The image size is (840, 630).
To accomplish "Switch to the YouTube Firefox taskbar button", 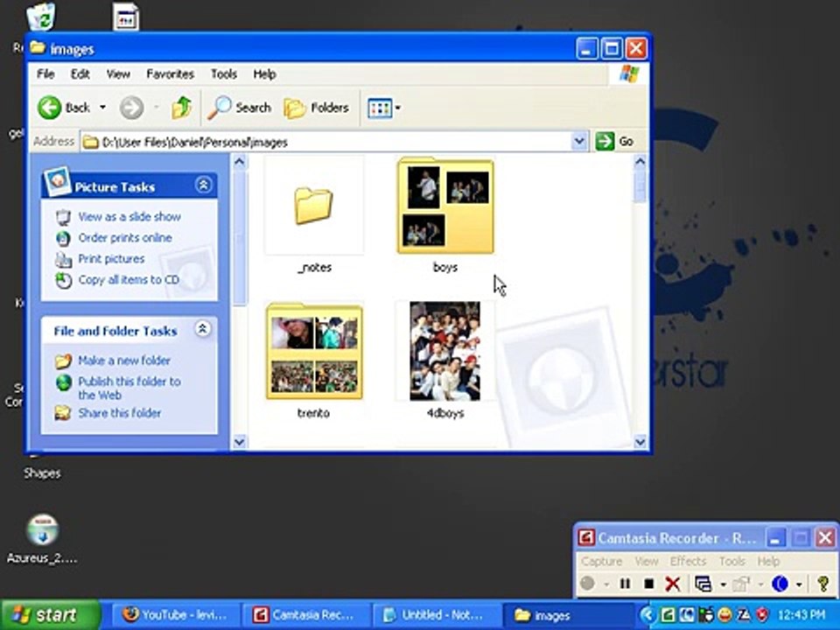I will (174, 614).
